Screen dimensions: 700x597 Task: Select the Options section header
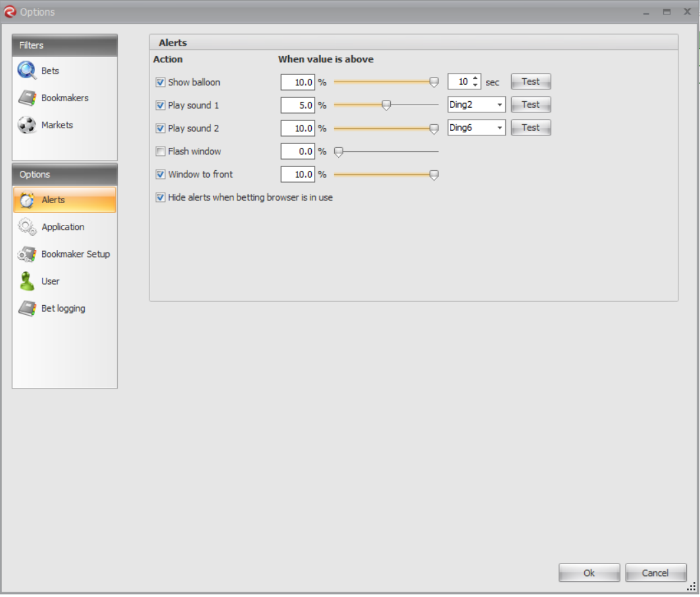[64, 174]
